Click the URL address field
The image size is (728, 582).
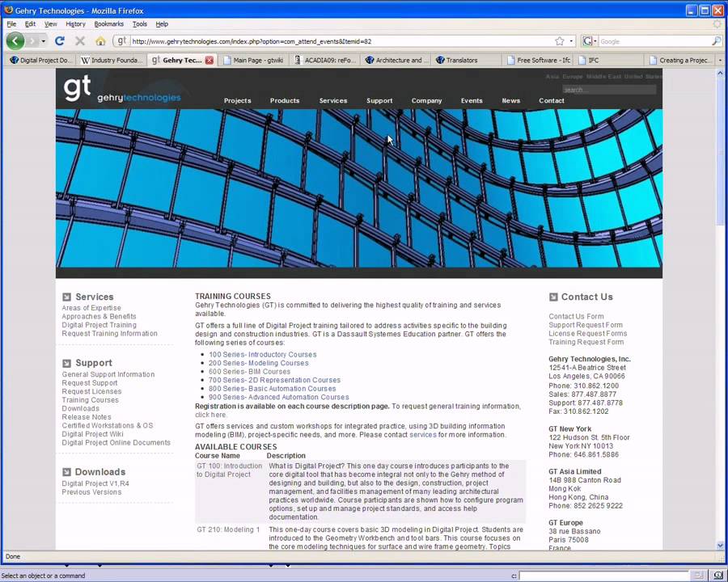(x=343, y=41)
